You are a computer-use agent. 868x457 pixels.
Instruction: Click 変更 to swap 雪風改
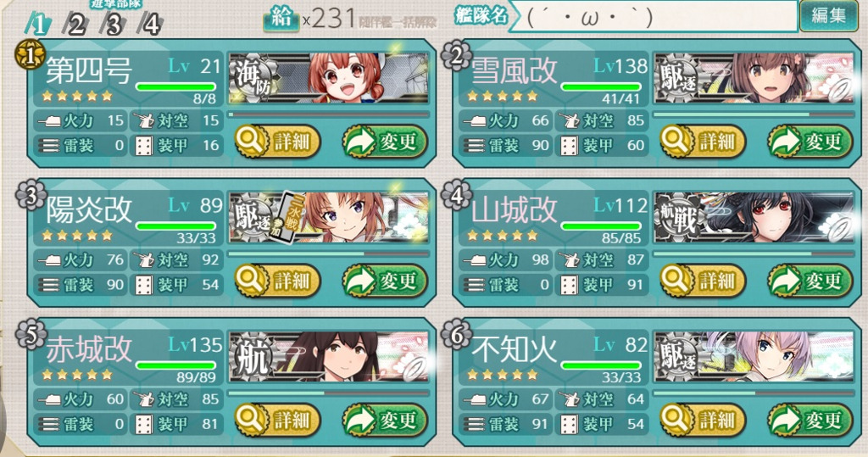[x=810, y=142]
